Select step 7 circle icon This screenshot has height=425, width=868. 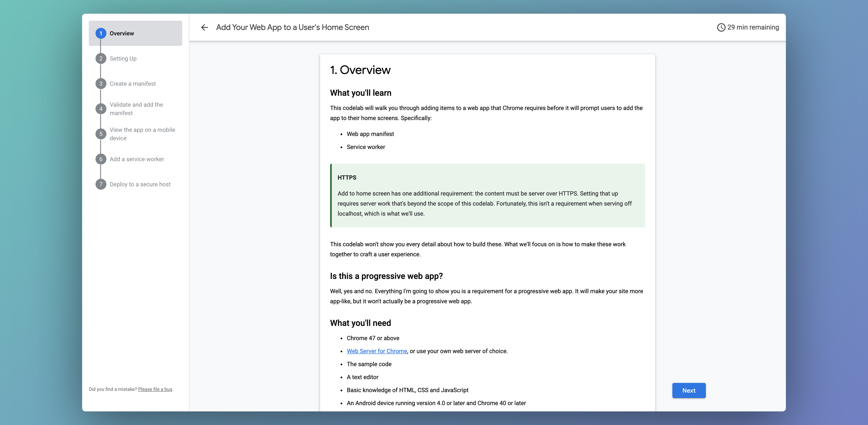pos(101,185)
